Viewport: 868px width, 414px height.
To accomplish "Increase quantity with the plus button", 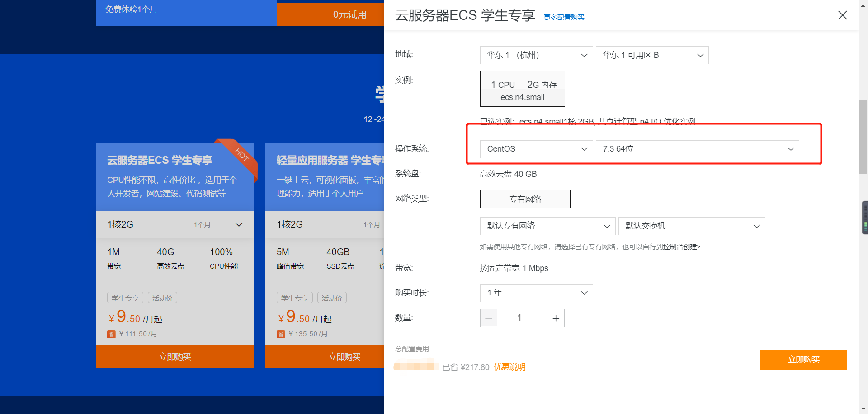I will (556, 318).
